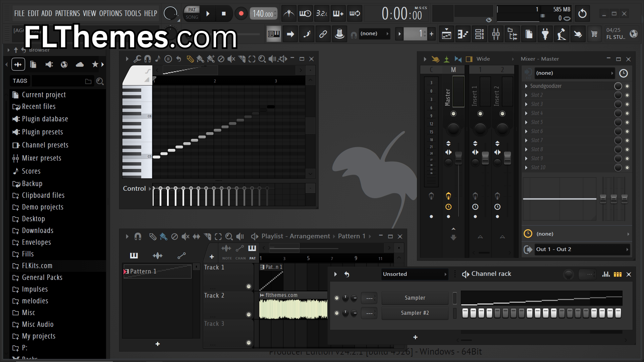644x362 pixels.
Task: Adjust the Insert 1 volume fader
Action: (x=485, y=158)
